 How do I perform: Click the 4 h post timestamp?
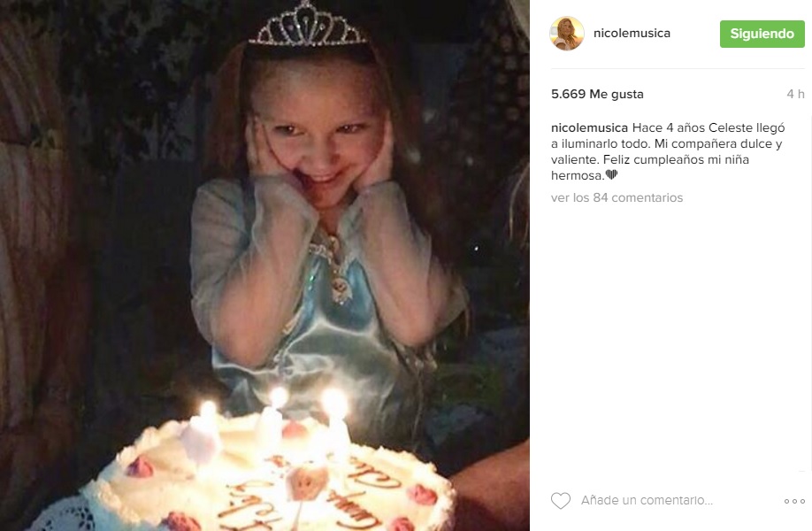point(795,94)
